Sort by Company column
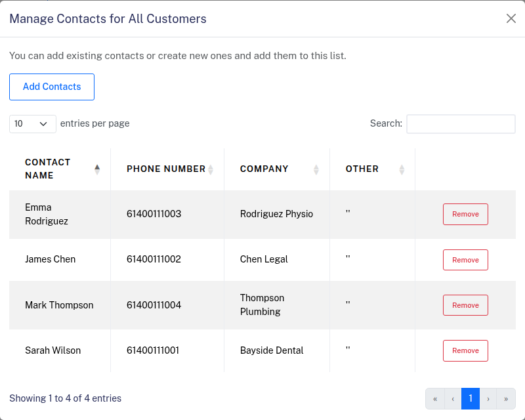525x420 pixels. [276, 169]
